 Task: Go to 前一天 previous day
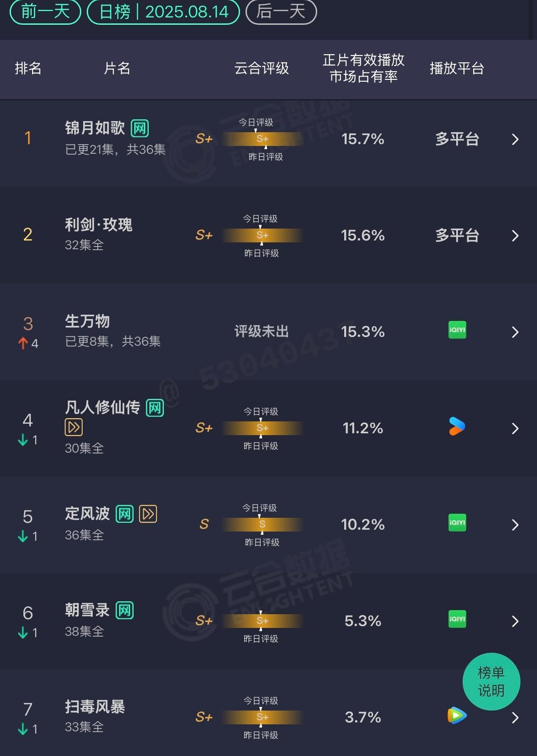(45, 11)
